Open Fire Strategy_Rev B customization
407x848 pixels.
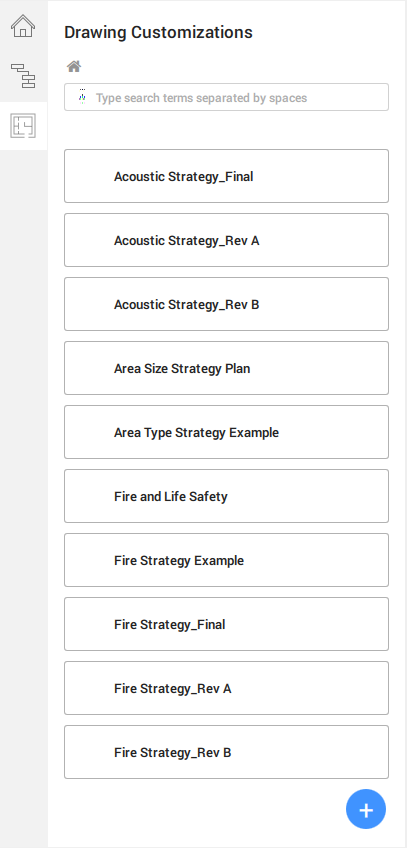226,752
